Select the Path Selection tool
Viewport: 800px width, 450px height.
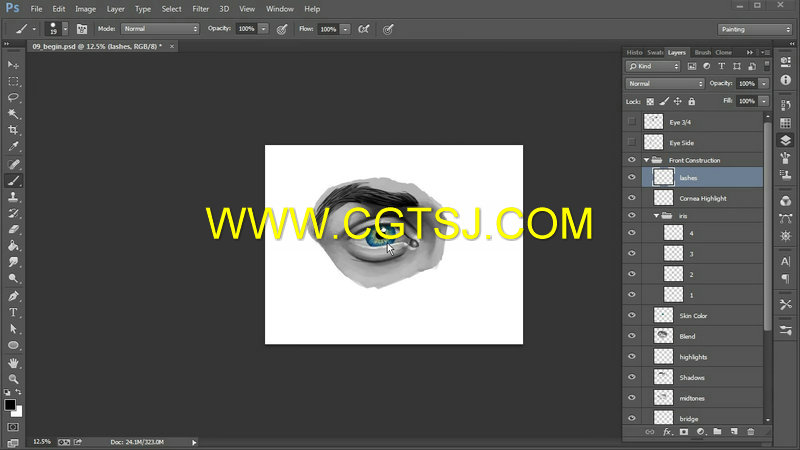[13, 329]
